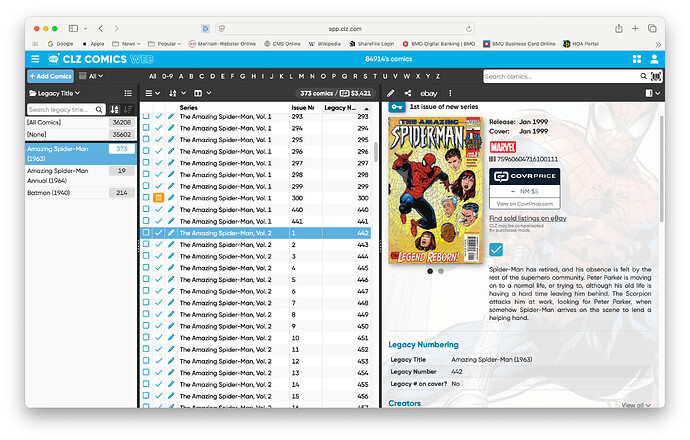Viewport: 690px width, 440px height.
Task: Select Amazing Spider-Man Annual (1964) folder
Action: 81,176
